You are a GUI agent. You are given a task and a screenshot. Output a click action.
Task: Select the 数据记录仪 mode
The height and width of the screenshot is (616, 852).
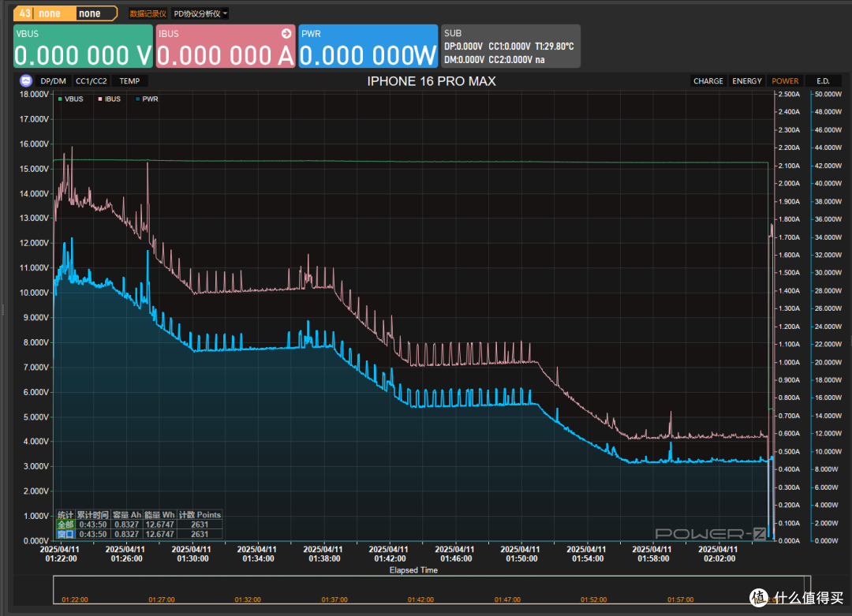[148, 13]
